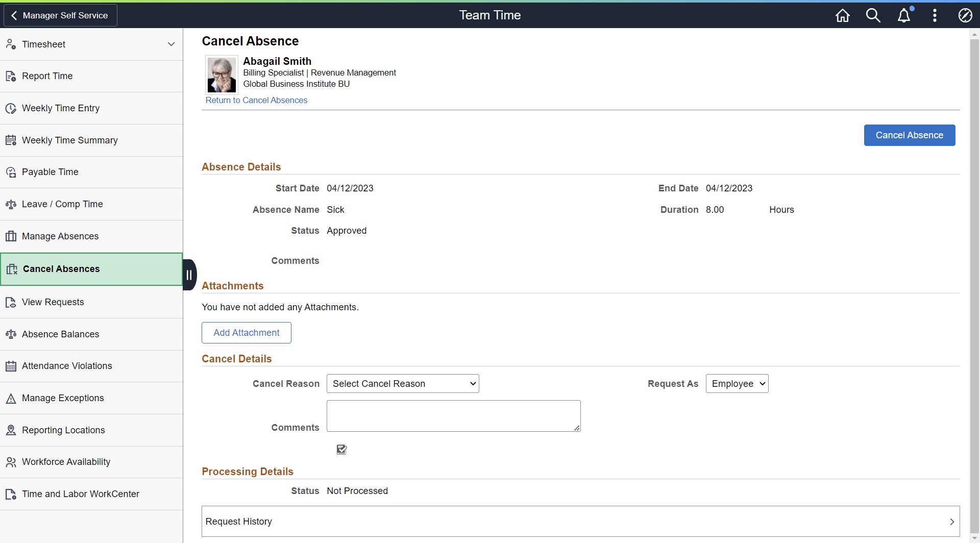Collapse the Timesheet section chevron
Viewport: 980px width, 543px height.
(171, 44)
